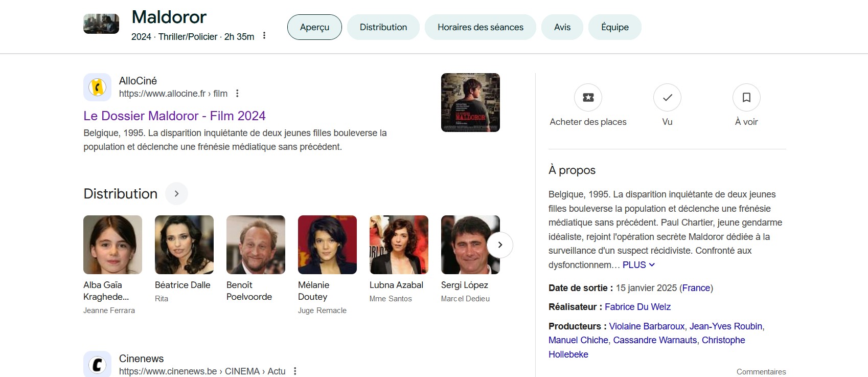Click the Sergi López name label
This screenshot has height=377, width=868.
[465, 285]
